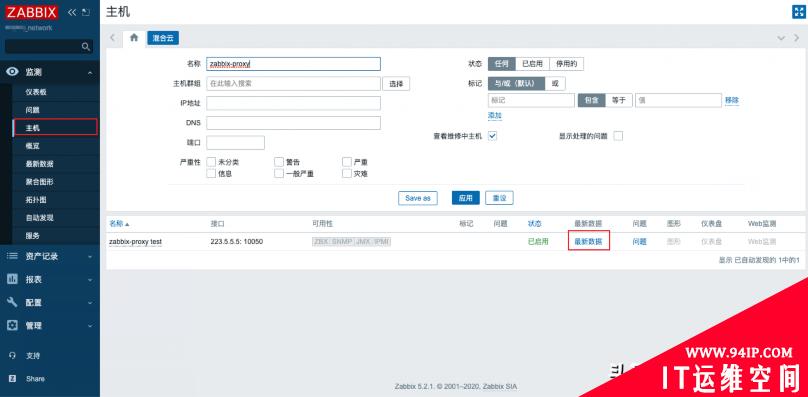Toggle fullscreen kiosk mode icon
The height and width of the screenshot is (397, 808).
pos(798,12)
